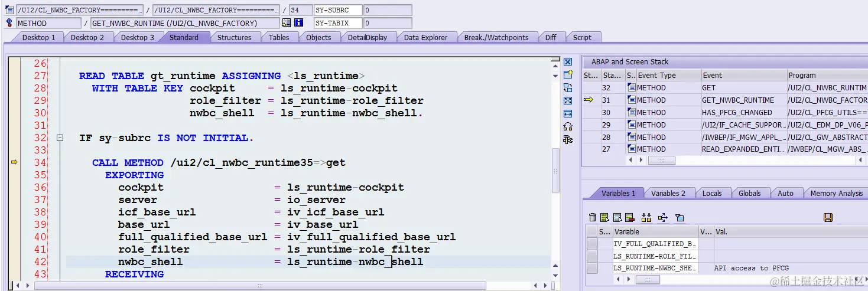
Task: Click the trash icon in Variables toolbar
Action: (x=593, y=218)
